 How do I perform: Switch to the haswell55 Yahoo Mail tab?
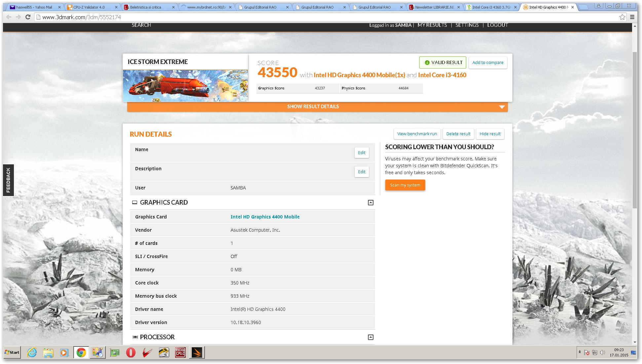[34, 7]
